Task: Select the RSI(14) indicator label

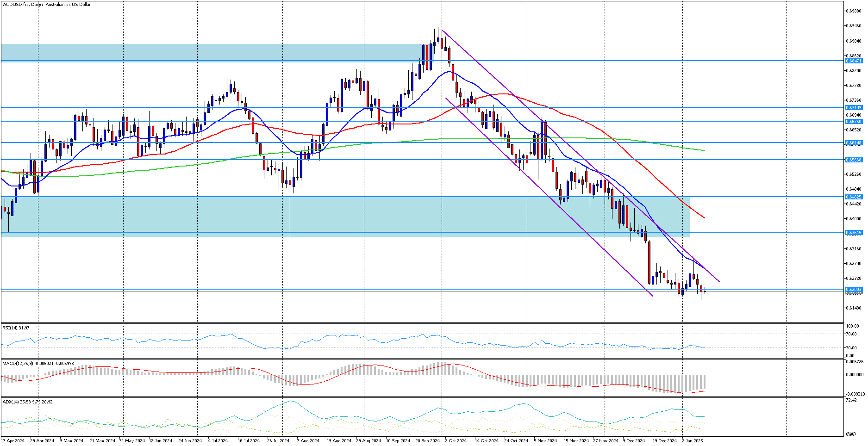Action: 16,328
